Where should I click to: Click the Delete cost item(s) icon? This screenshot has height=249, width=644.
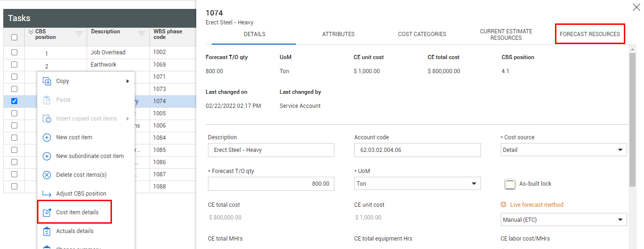click(x=47, y=175)
